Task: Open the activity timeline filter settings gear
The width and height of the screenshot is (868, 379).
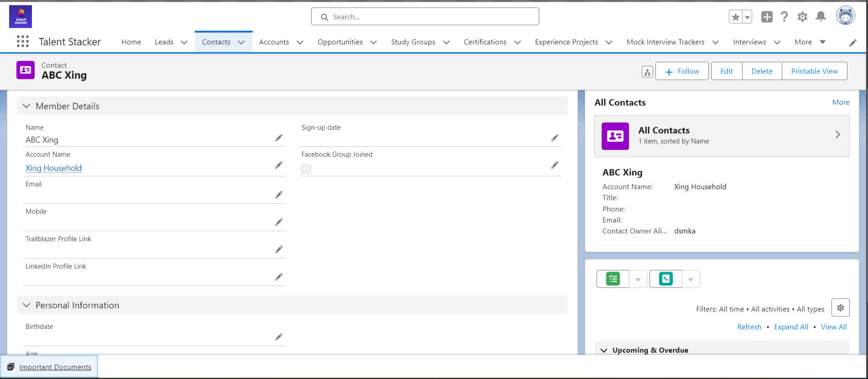Action: 840,308
